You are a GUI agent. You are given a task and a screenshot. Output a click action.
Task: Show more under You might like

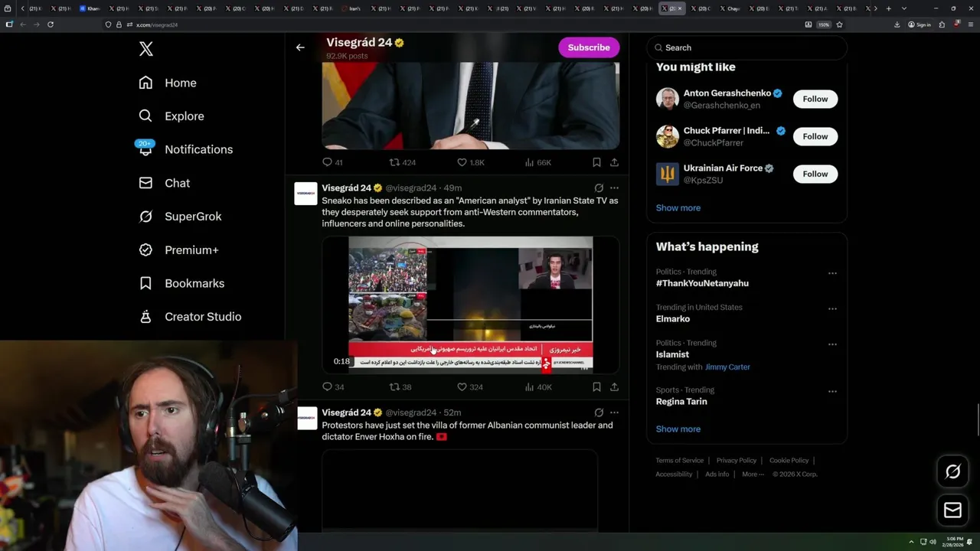click(x=678, y=208)
